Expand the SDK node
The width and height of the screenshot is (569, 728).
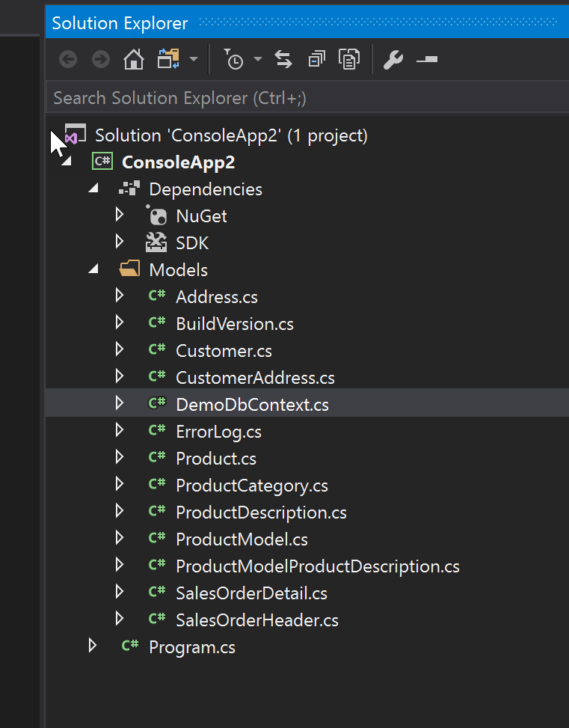coord(120,242)
